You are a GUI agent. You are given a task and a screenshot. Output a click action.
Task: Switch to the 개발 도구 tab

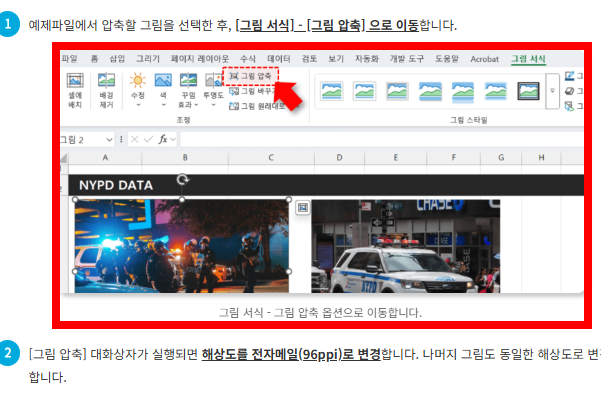pos(407,59)
